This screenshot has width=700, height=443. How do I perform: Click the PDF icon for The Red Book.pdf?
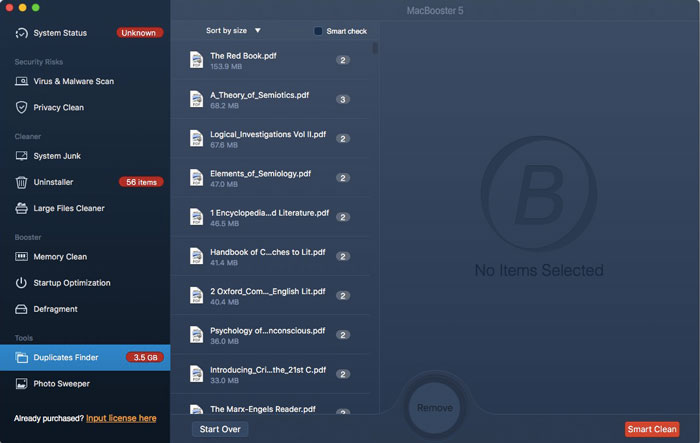tap(196, 60)
